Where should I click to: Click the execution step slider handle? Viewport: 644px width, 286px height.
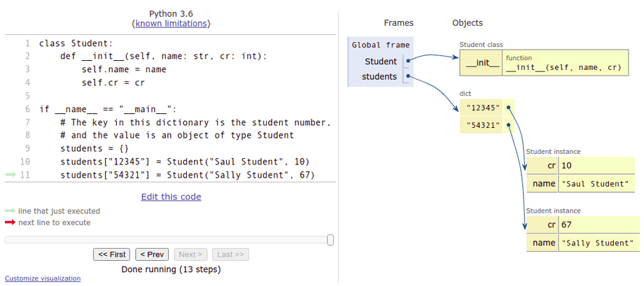[330, 240]
